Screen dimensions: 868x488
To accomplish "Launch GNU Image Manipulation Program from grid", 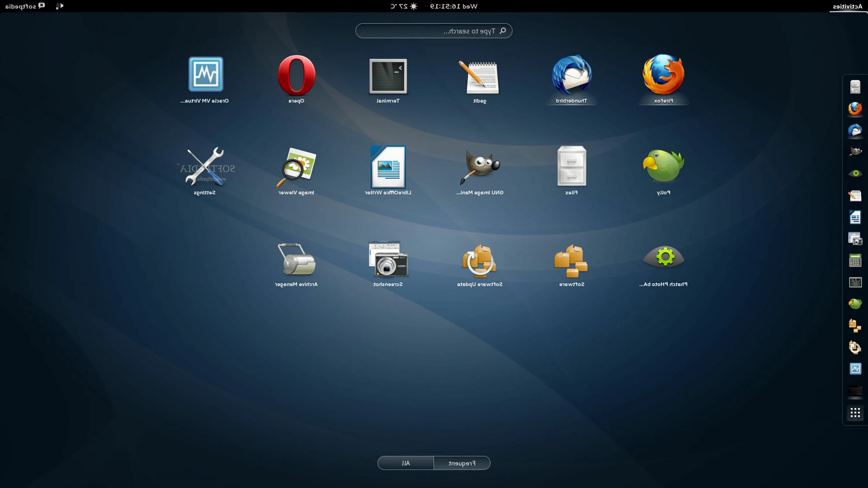I will [479, 171].
